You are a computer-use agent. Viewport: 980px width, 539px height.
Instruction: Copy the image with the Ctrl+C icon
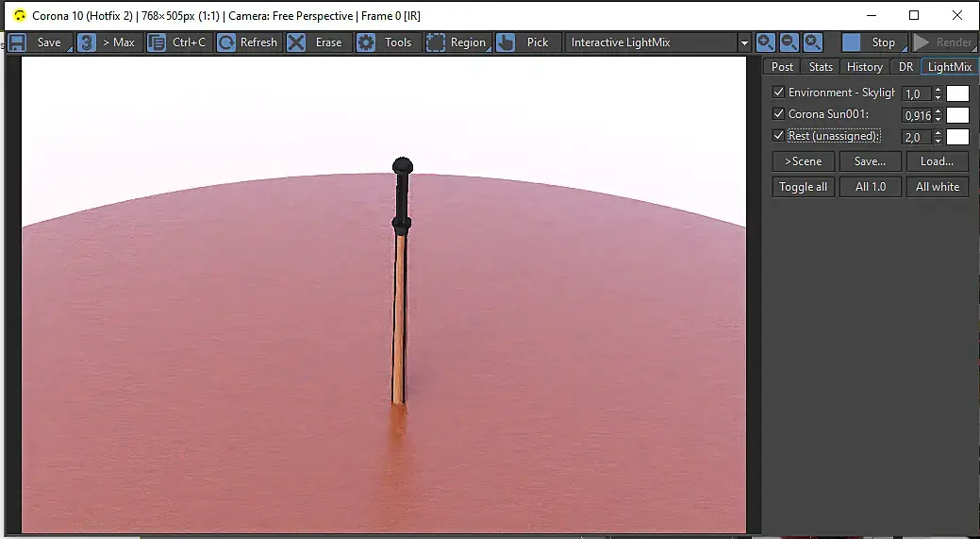pos(157,42)
